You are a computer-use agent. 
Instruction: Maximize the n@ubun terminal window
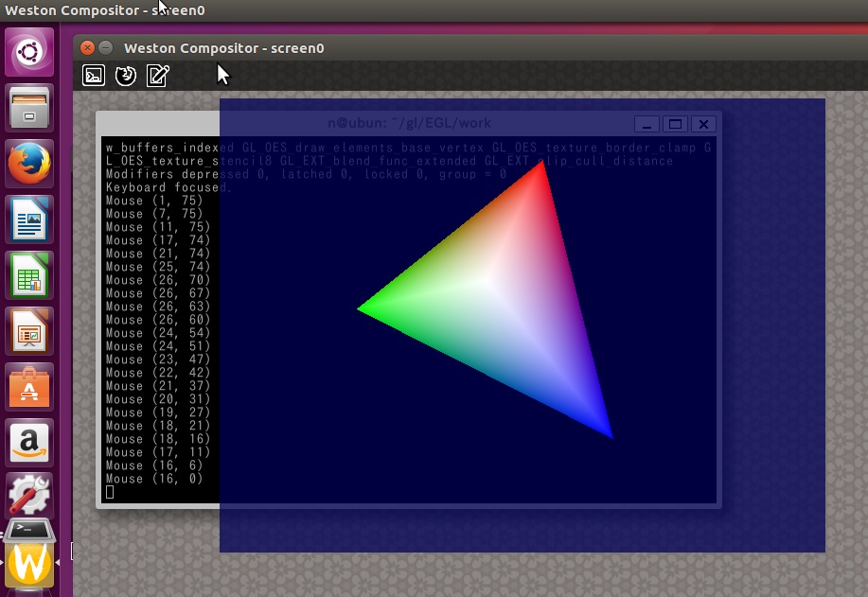(674, 124)
